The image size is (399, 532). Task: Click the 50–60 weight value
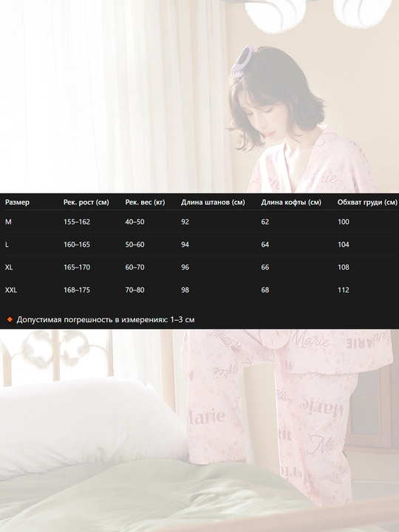134,245
